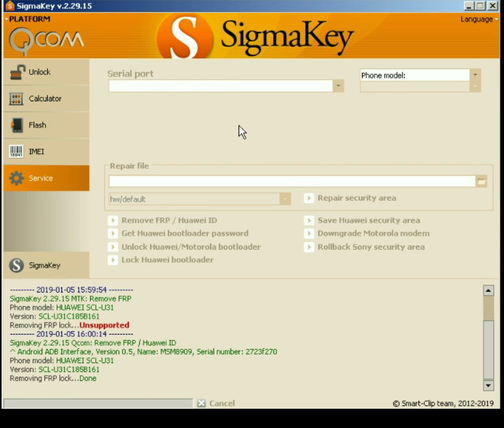Image resolution: width=504 pixels, height=428 pixels.
Task: Click log line "Removing FRP lock...Done"
Action: pyautogui.click(x=53, y=379)
